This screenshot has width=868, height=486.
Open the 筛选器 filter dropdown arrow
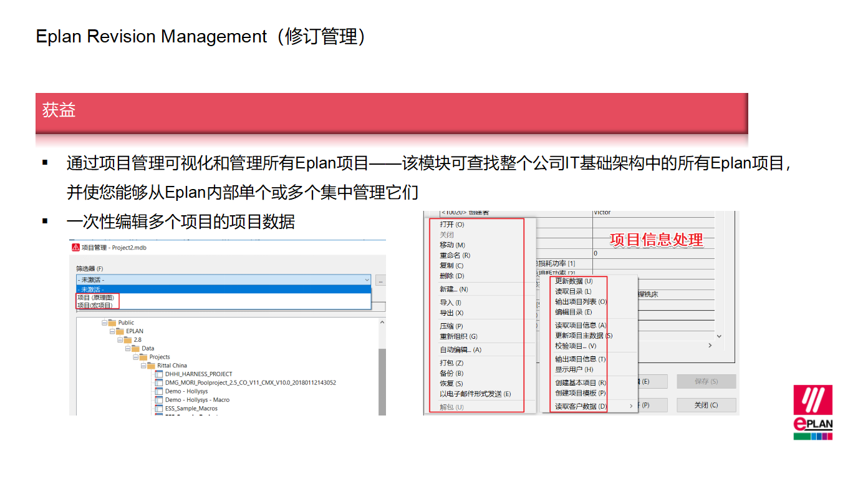366,280
